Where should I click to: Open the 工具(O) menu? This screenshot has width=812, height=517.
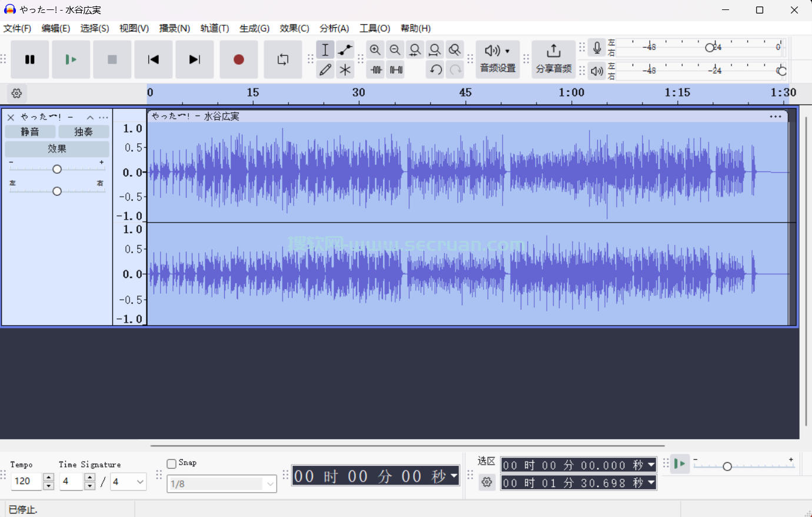coord(375,28)
